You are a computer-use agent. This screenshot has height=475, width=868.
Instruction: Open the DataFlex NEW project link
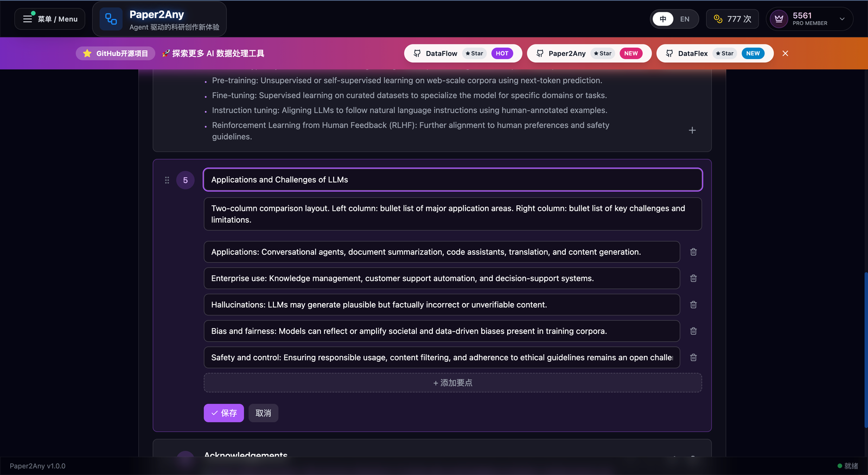point(714,53)
